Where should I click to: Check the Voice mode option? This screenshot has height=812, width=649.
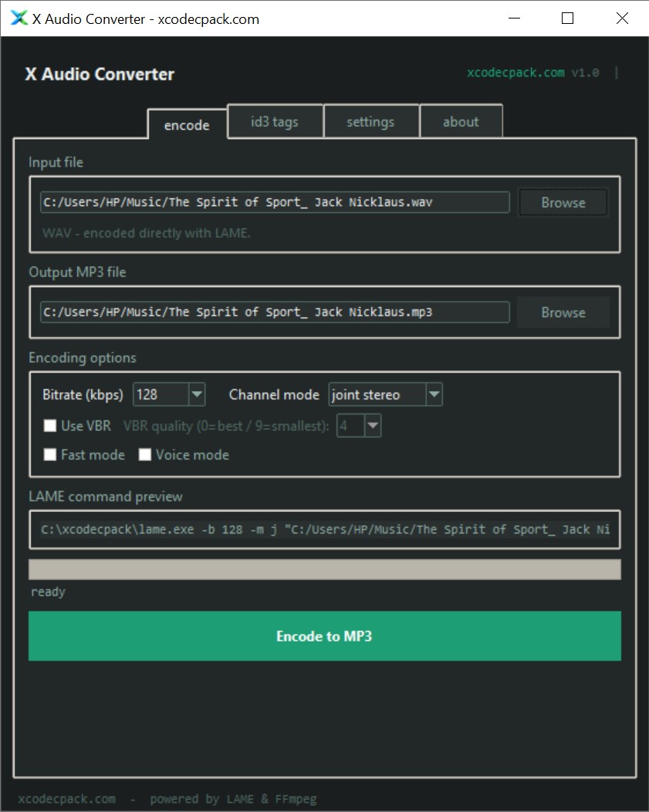(145, 455)
